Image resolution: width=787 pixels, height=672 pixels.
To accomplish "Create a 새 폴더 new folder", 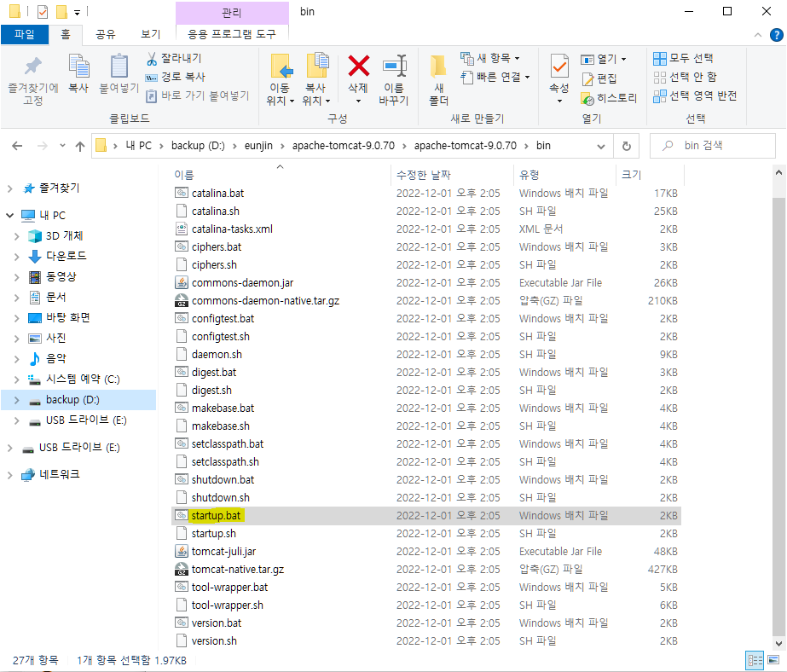I will click(x=438, y=80).
